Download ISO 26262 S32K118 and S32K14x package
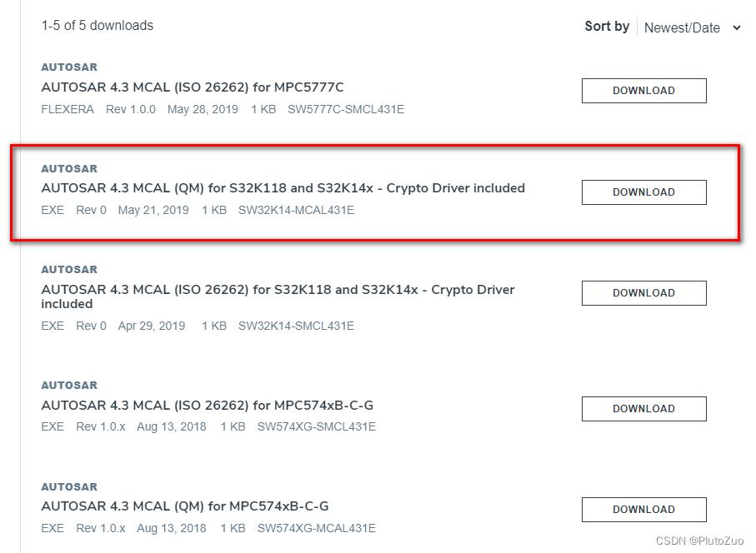The image size is (756, 553). point(643,293)
